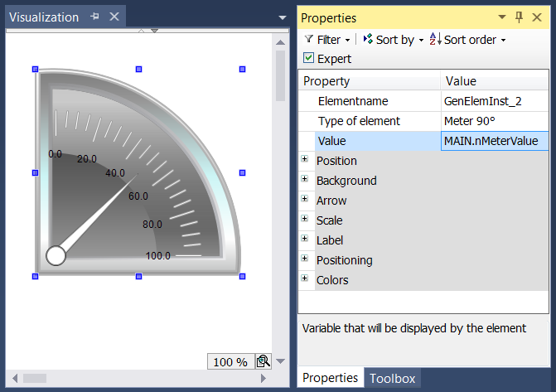This screenshot has height=392, width=556.
Task: Select the Arrow group label
Action: coord(331,201)
